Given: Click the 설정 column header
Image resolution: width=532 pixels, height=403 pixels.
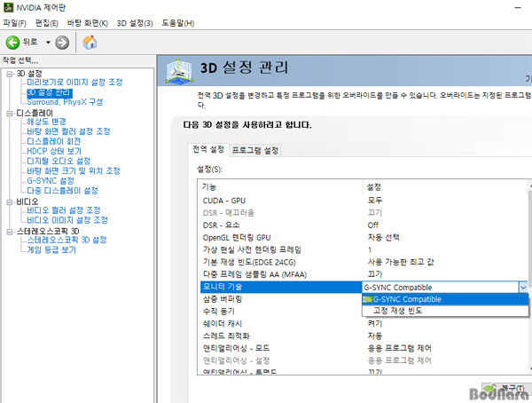Looking at the screenshot, I should point(444,187).
